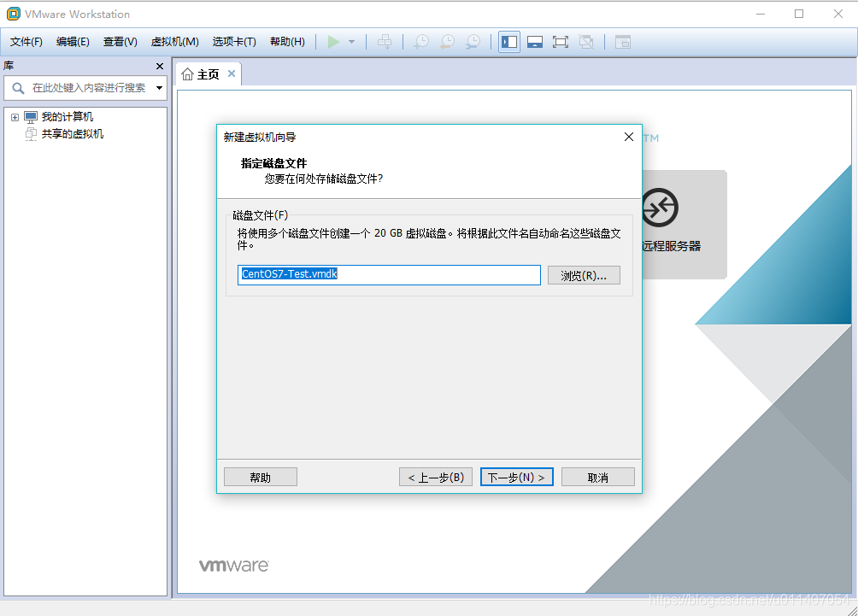Open the 帮助(H) menu
The image size is (858, 616).
click(x=287, y=42)
